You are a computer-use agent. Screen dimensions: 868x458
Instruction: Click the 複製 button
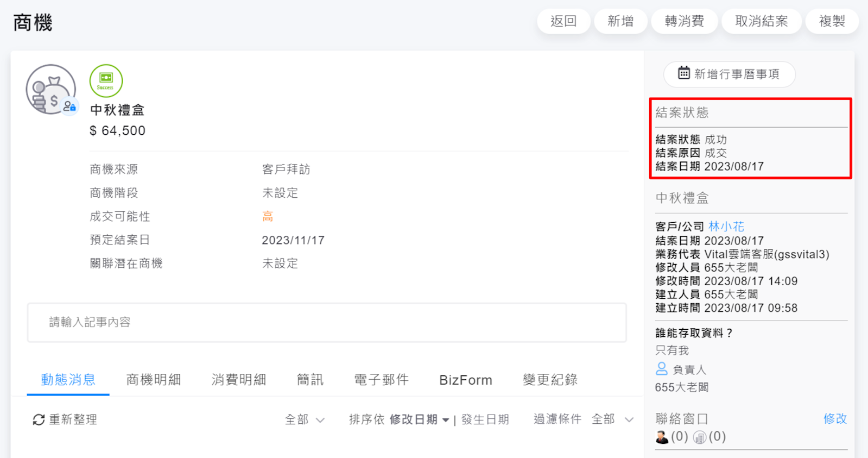click(832, 21)
